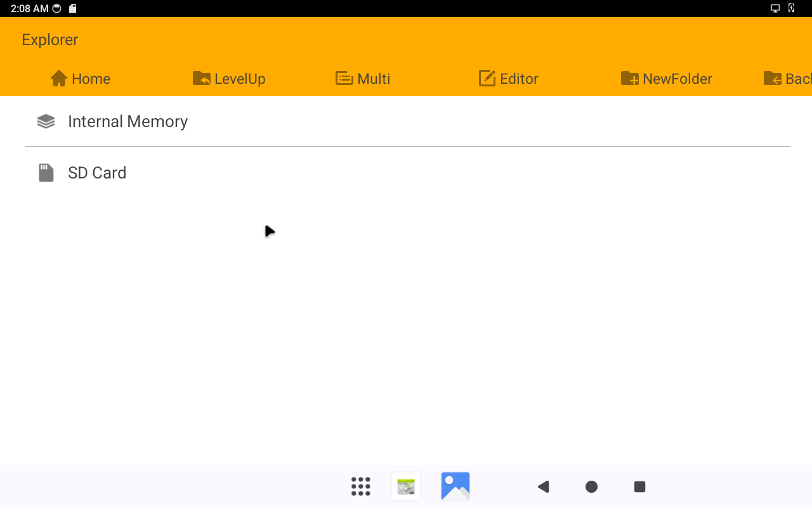This screenshot has width=812, height=508.
Task: Open Internal Memory storage entry
Action: [407, 121]
